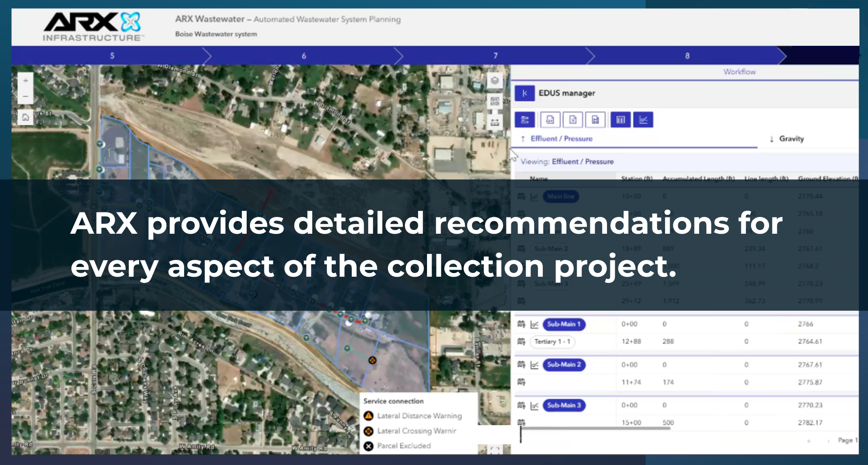The image size is (868, 465).
Task: Click ground elevation 2775.87
Action: (810, 382)
